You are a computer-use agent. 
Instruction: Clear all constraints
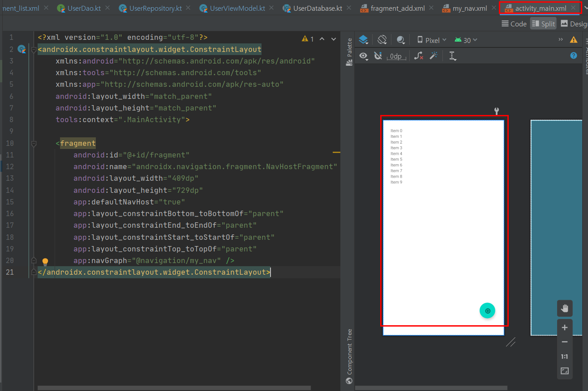418,56
